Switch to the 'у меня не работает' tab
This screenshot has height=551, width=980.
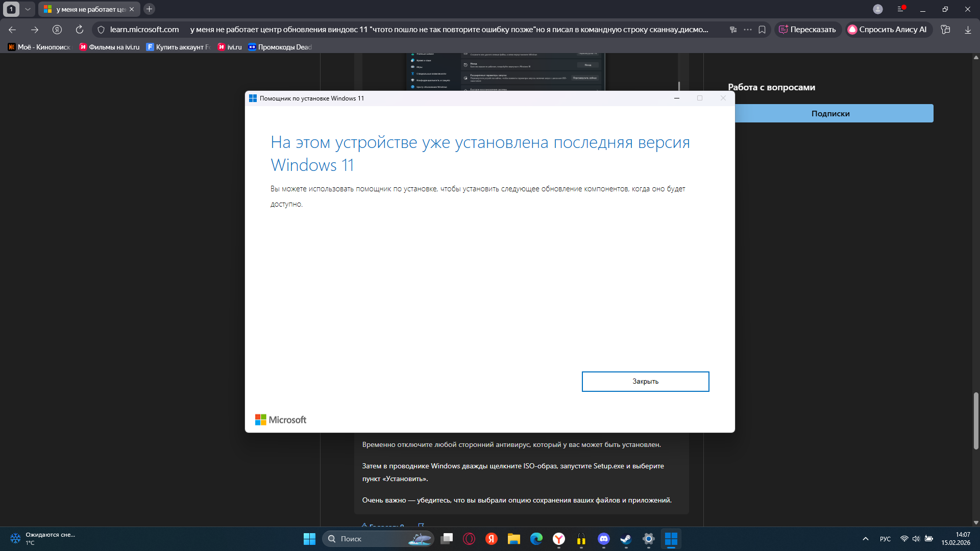point(89,9)
